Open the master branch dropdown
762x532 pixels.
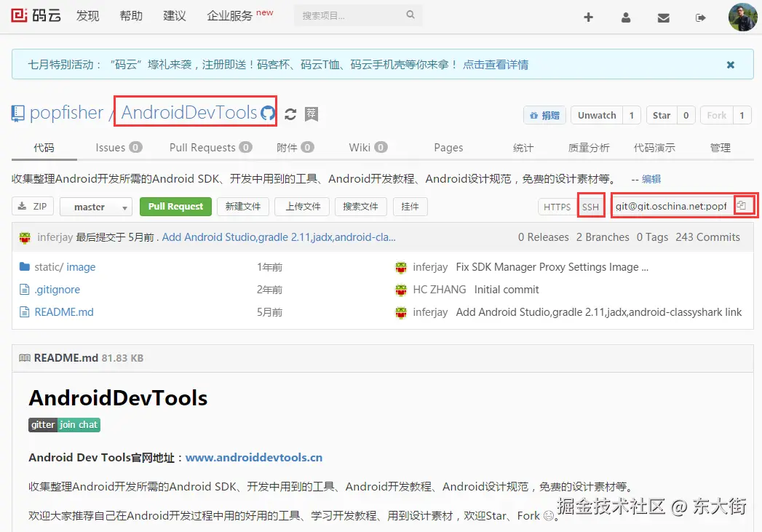tap(96, 207)
